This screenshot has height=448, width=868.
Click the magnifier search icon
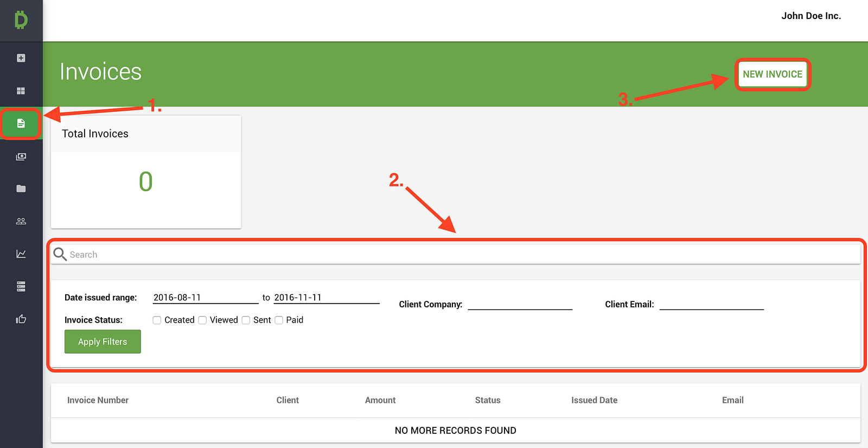point(60,254)
